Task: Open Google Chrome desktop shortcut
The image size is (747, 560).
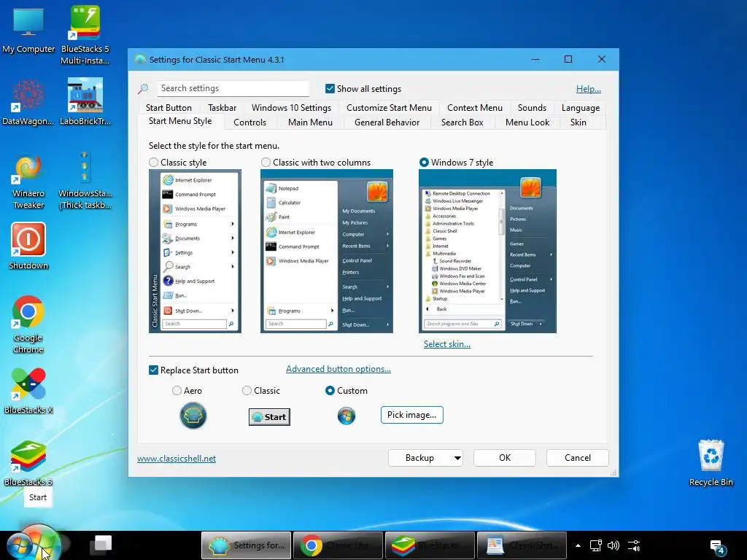Action: point(28,324)
